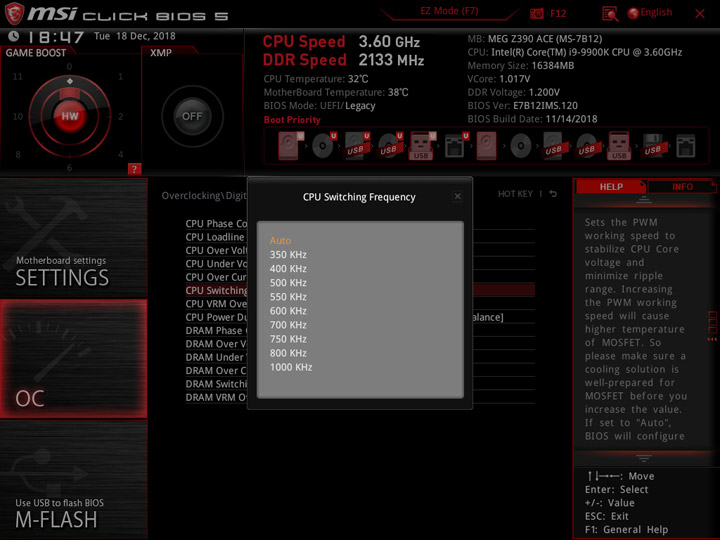
Task: Select legacy hard disk boot icon
Action: click(486, 146)
